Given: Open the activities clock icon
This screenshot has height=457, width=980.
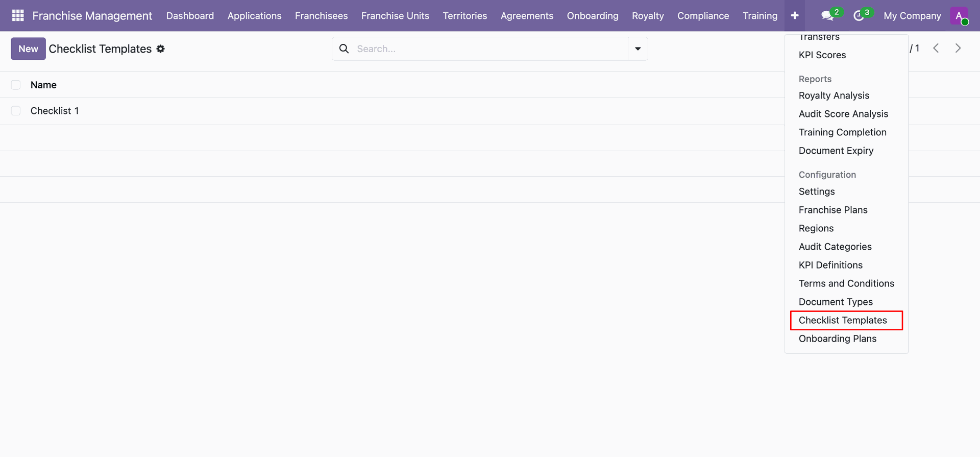Looking at the screenshot, I should pyautogui.click(x=859, y=16).
